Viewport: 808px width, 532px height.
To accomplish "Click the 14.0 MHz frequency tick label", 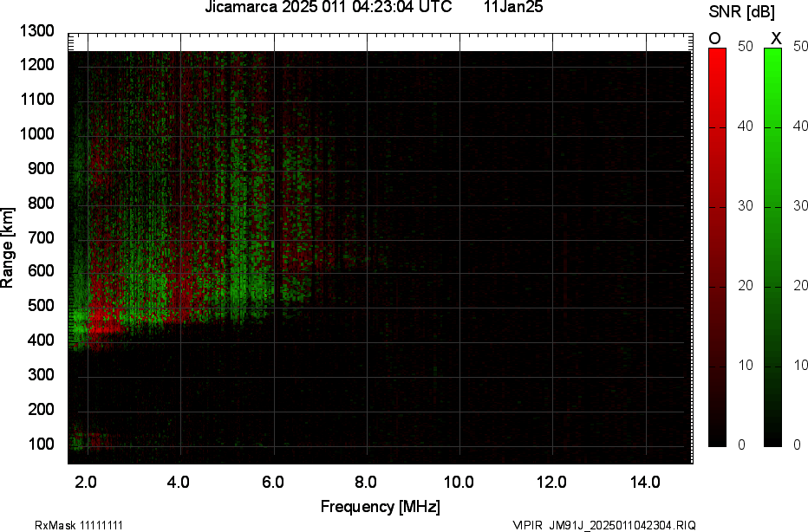I will pos(645,483).
